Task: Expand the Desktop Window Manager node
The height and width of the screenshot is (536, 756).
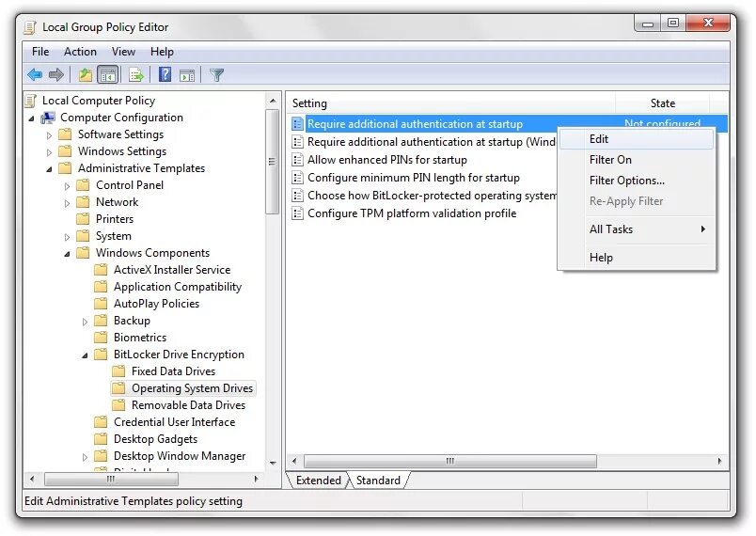Action: (x=85, y=456)
